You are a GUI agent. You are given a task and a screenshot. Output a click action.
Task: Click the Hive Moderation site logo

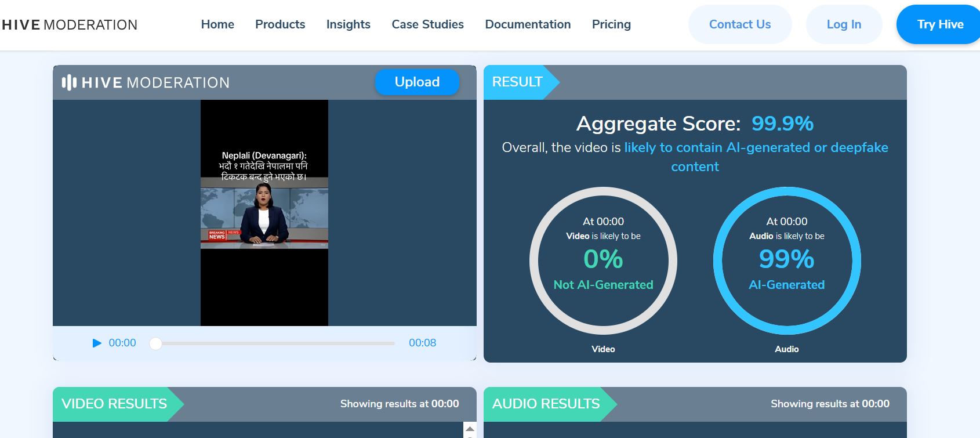click(x=70, y=25)
